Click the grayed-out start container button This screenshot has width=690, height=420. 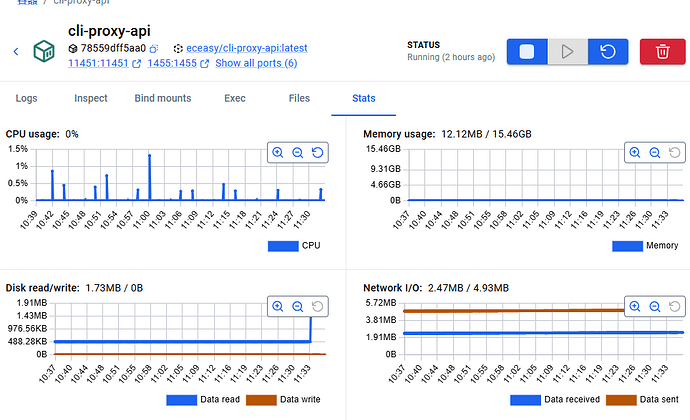[x=568, y=52]
